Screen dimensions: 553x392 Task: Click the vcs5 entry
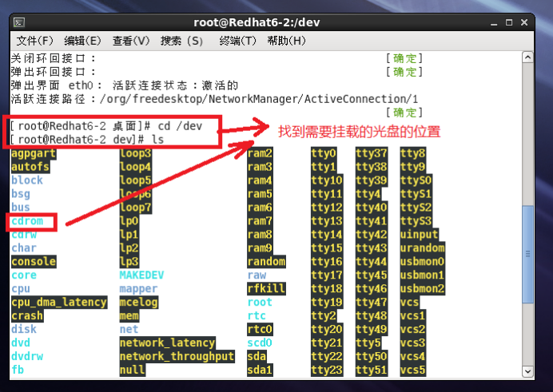(x=413, y=370)
